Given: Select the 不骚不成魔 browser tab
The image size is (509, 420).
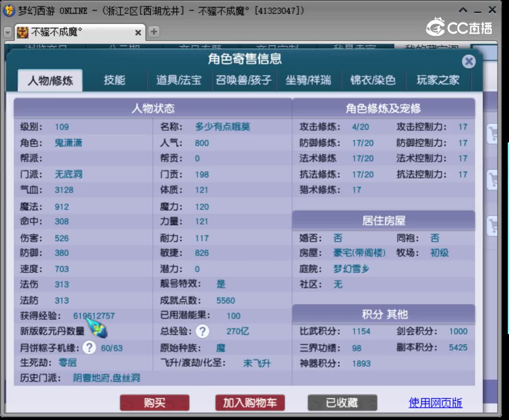Looking at the screenshot, I should coord(80,32).
